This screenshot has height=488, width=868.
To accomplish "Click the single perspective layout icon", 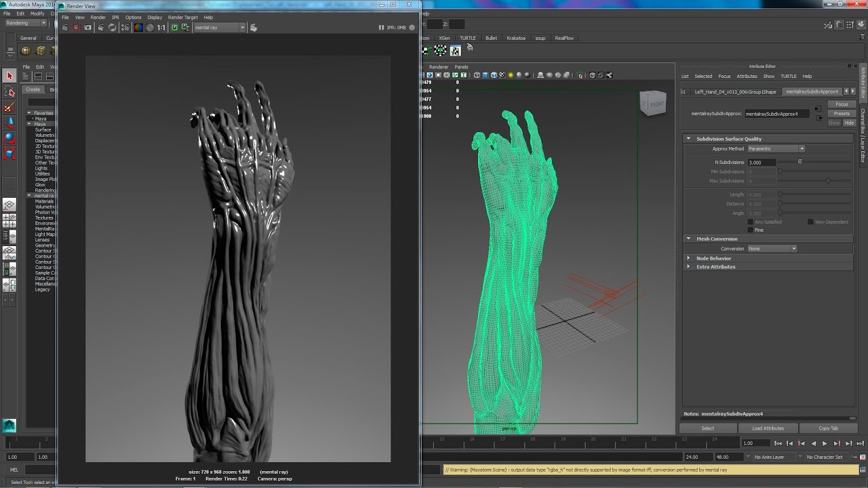I will (x=9, y=205).
